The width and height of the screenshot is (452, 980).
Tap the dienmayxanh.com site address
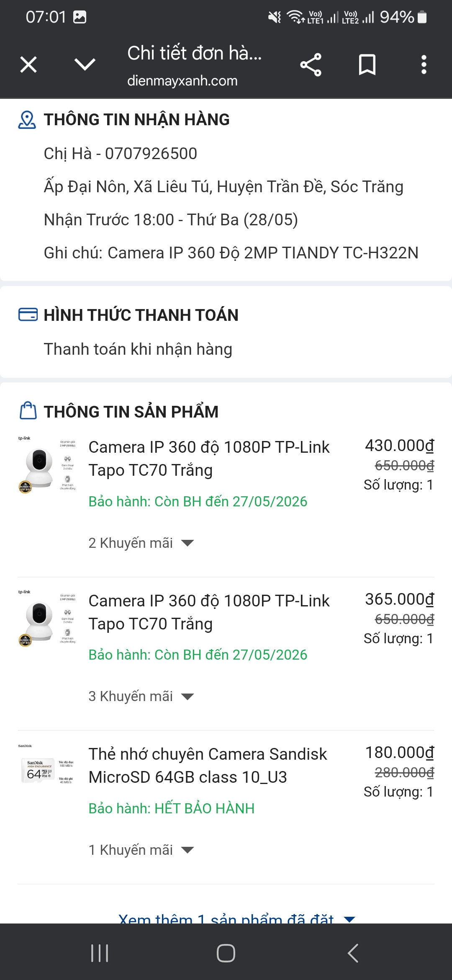point(182,80)
